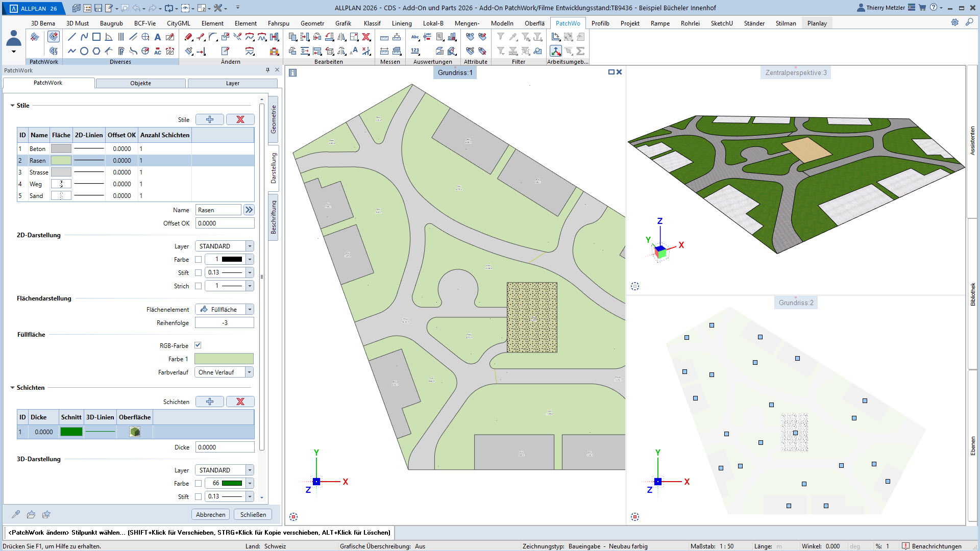Open the Planlay ribbon tab
This screenshot has height=551, width=980.
pos(817,23)
